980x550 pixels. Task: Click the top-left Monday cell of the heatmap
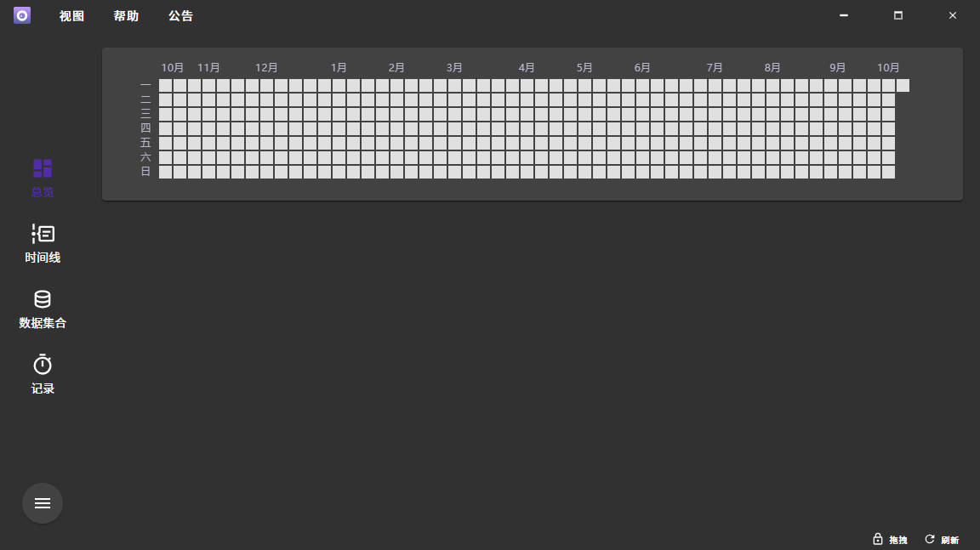(165, 85)
